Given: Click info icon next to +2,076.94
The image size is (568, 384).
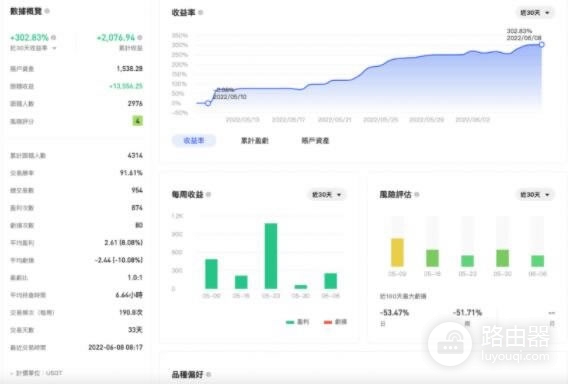Looking at the screenshot, I should [x=140, y=37].
